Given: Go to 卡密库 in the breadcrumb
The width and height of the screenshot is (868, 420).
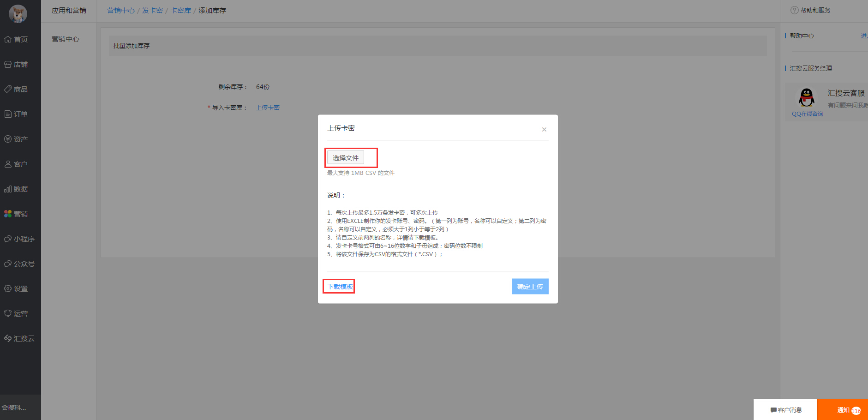Looking at the screenshot, I should pyautogui.click(x=181, y=11).
